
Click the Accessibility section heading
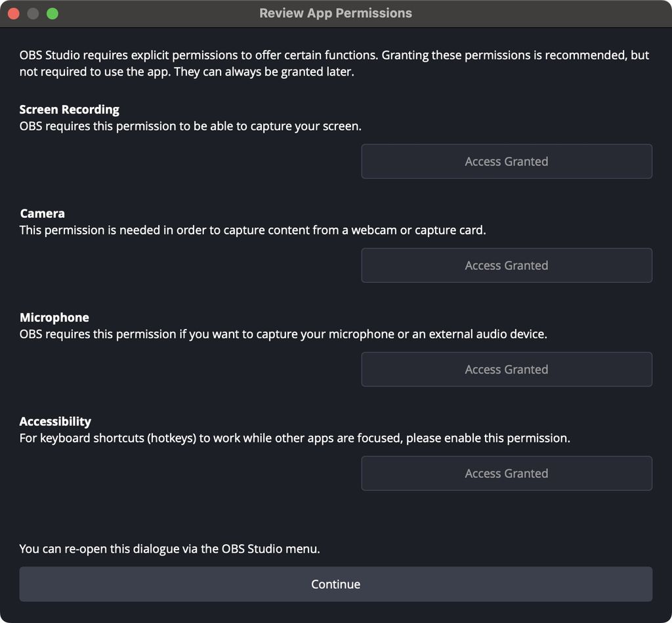[x=55, y=421]
